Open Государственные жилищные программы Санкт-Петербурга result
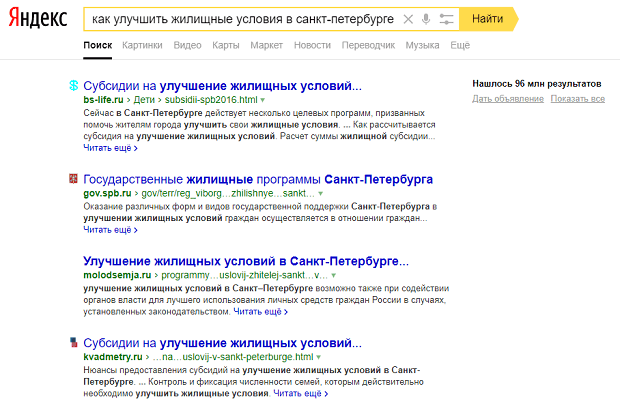The width and height of the screenshot is (620, 412). (x=258, y=180)
